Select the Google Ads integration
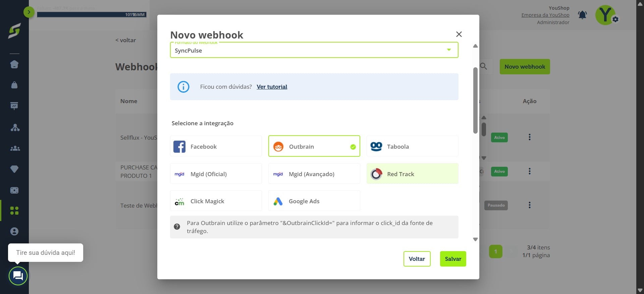This screenshot has height=294, width=644. [x=314, y=201]
